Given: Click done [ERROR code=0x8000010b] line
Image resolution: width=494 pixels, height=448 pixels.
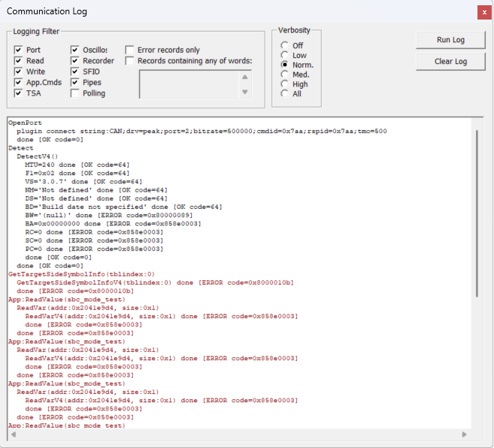Looking at the screenshot, I should click(x=75, y=291).
